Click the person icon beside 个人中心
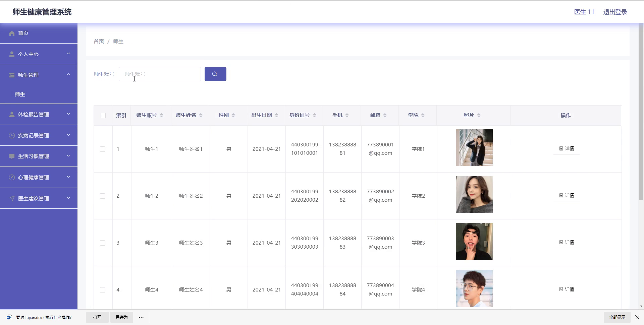This screenshot has height=325, width=644. (12, 54)
